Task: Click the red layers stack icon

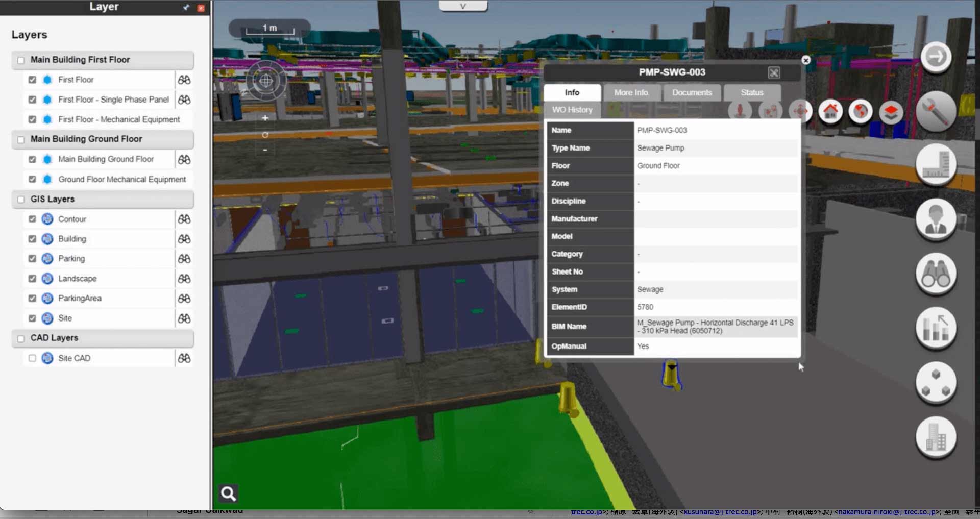Action: (891, 111)
